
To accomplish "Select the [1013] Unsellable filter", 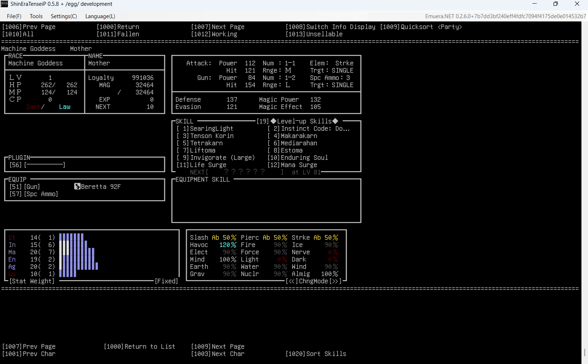I will [314, 34].
